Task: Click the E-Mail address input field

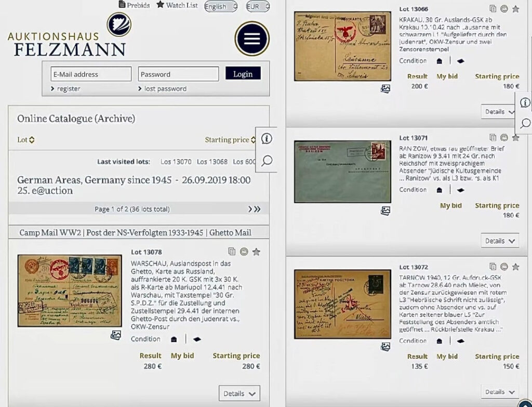Action: [91, 74]
